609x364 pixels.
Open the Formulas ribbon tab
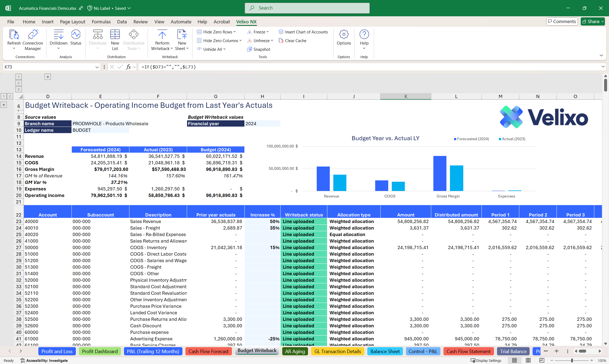[101, 22]
